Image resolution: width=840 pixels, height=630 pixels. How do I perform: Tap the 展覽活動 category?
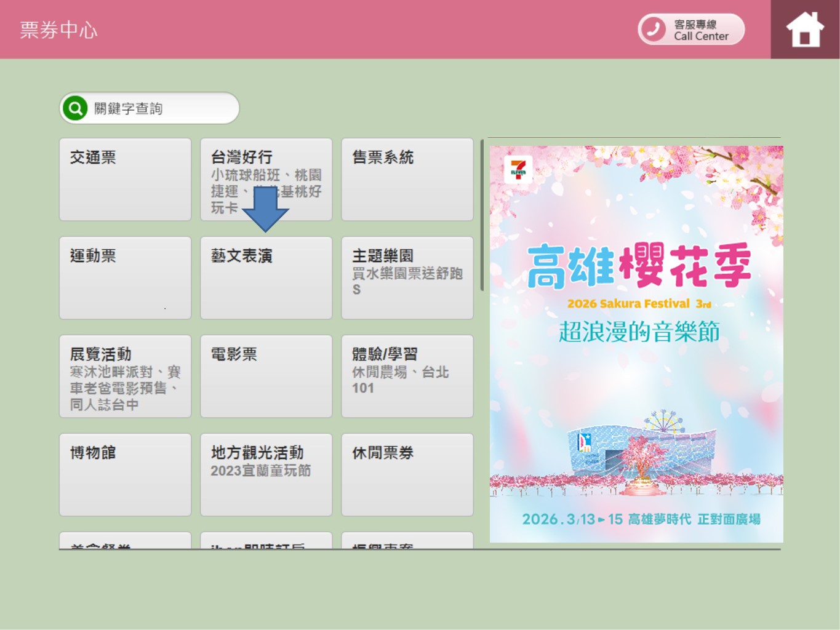[125, 376]
